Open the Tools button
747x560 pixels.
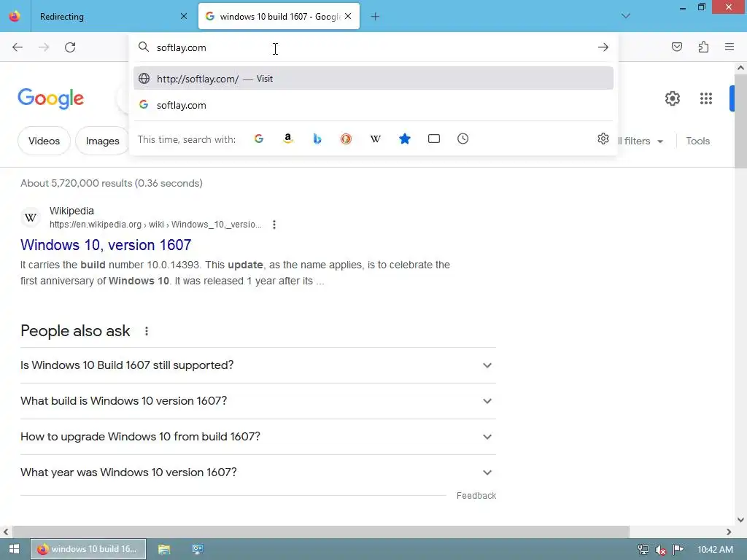(x=698, y=141)
